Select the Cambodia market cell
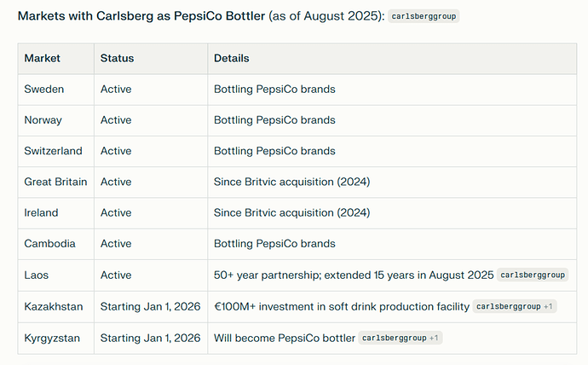Screen dimensions: 588x365 49,244
